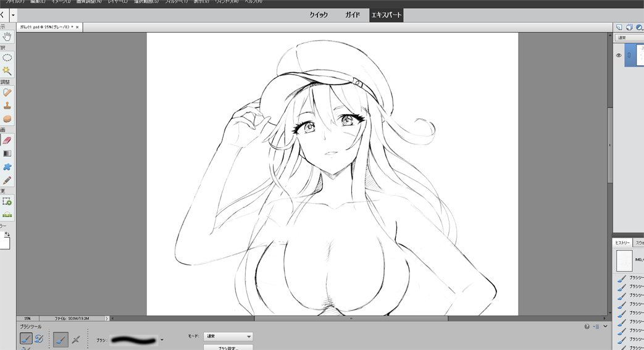This screenshot has height=350, width=644.
Task: Open tool options panel menu icon
Action: (596, 327)
